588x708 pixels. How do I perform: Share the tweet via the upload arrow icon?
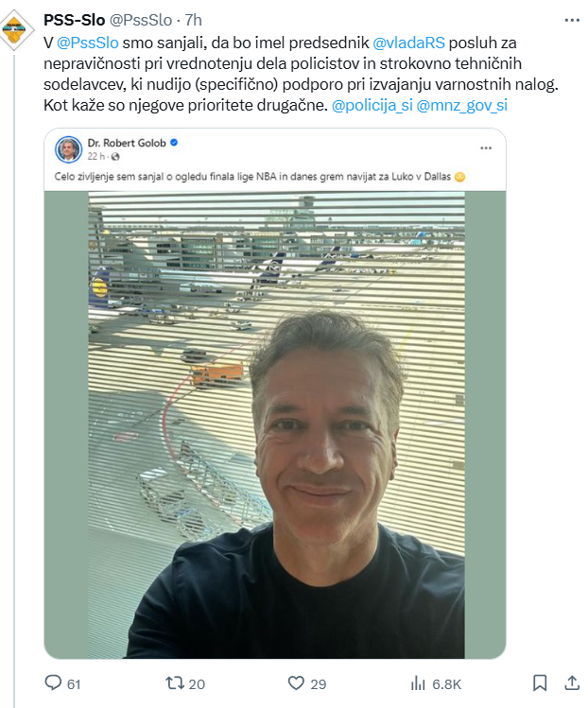pyautogui.click(x=572, y=682)
